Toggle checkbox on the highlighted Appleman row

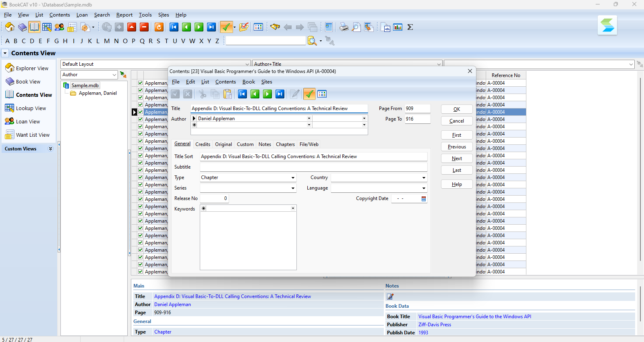141,112
